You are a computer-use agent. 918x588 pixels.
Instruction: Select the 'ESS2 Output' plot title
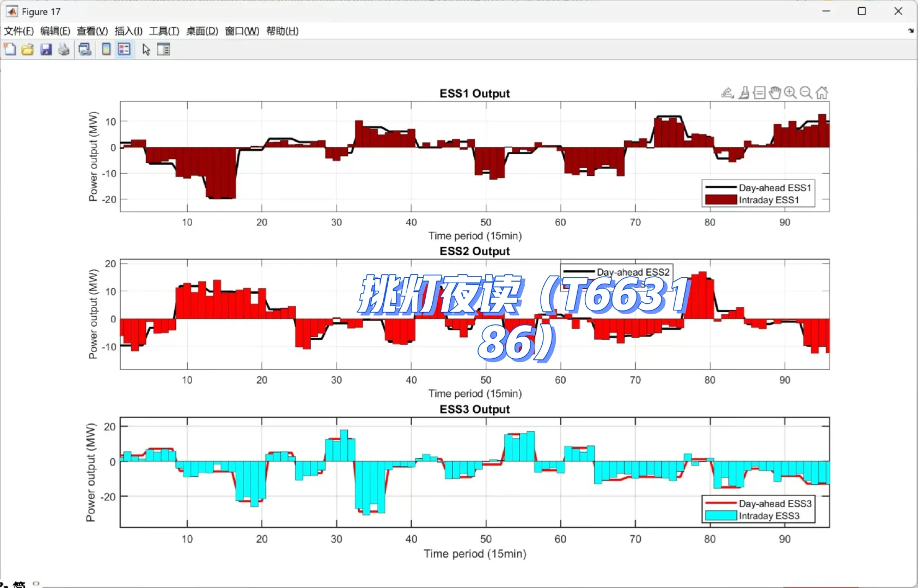[475, 251]
